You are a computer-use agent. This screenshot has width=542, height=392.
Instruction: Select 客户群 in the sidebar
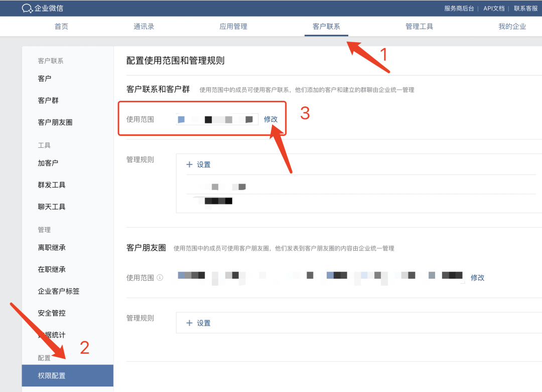point(48,100)
